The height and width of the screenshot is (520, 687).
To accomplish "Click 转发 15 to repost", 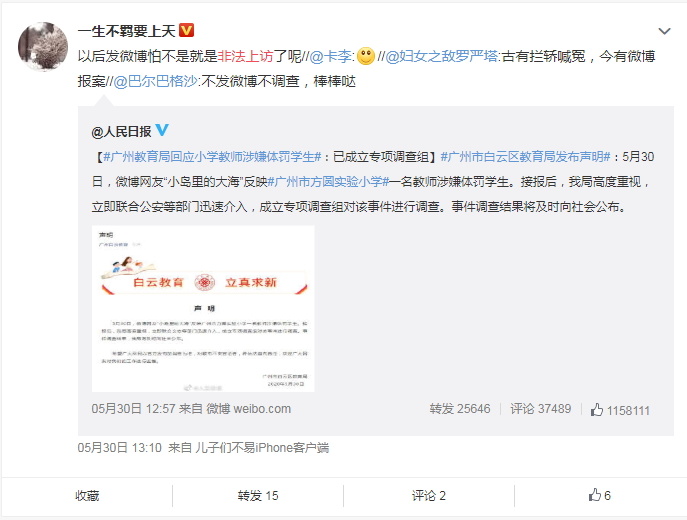I will (x=258, y=495).
